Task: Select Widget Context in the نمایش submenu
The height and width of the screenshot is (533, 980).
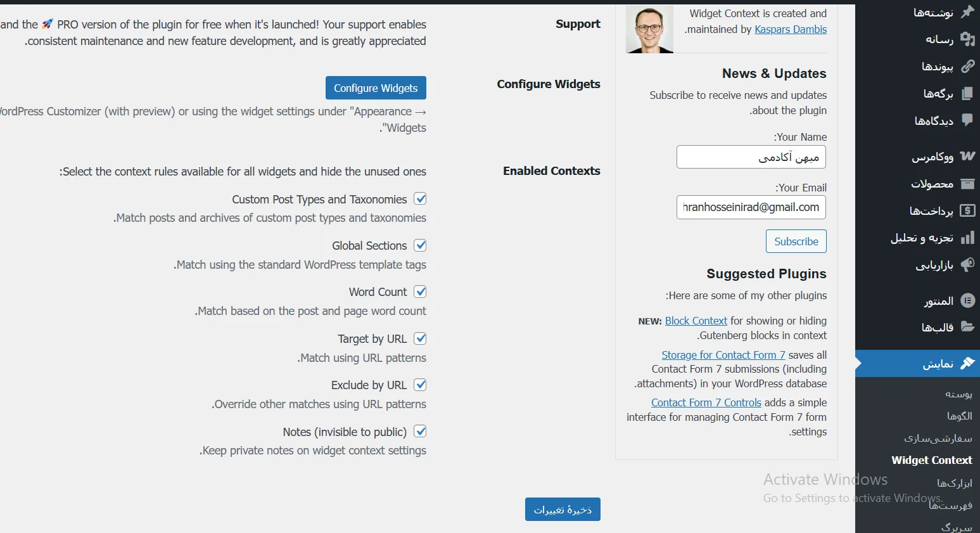Action: [931, 460]
